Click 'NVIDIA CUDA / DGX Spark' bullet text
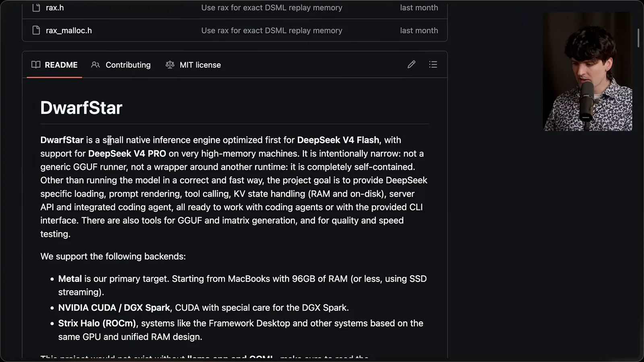Viewport: 644px width, 362px height. point(114,308)
